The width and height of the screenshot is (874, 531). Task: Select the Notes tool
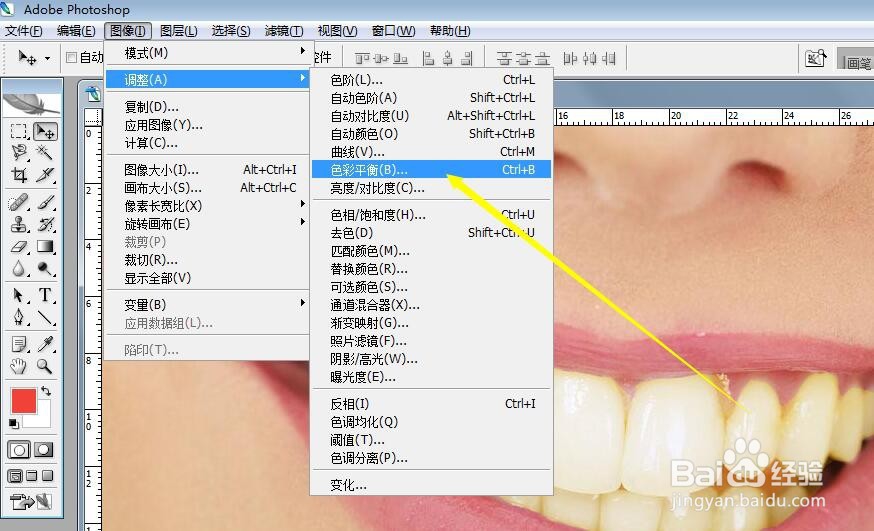tap(19, 344)
